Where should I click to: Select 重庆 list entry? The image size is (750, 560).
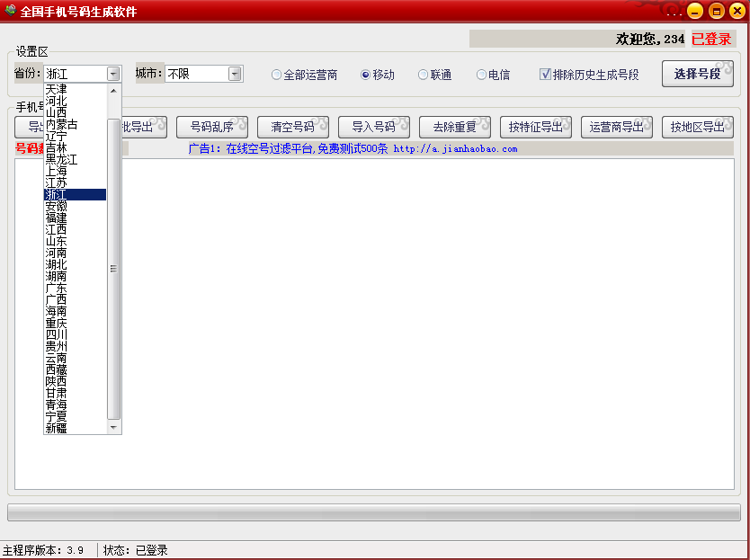(x=76, y=324)
